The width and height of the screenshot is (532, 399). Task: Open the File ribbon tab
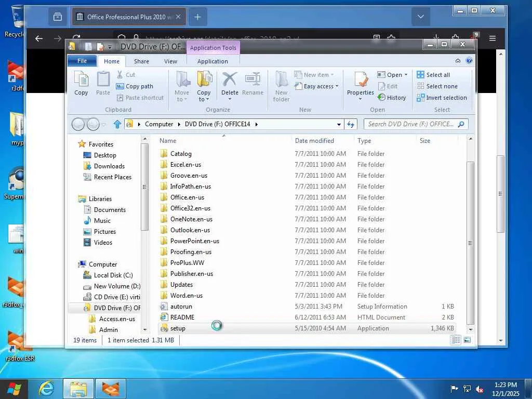tap(82, 61)
